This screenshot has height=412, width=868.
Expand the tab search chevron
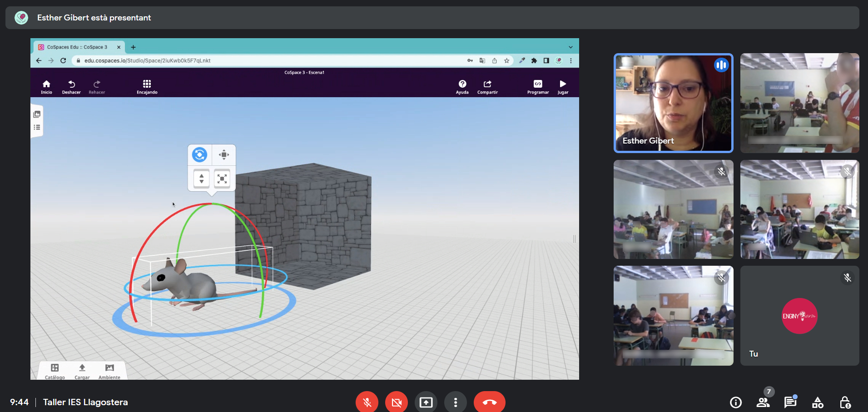(x=570, y=47)
